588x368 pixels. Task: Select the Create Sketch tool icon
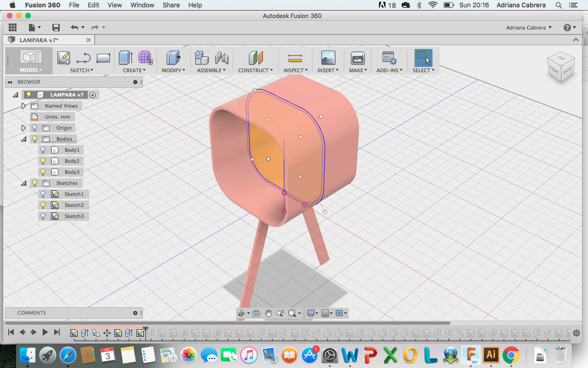tap(63, 58)
